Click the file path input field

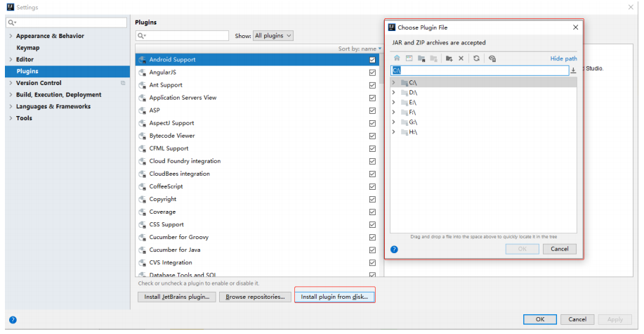coord(479,70)
